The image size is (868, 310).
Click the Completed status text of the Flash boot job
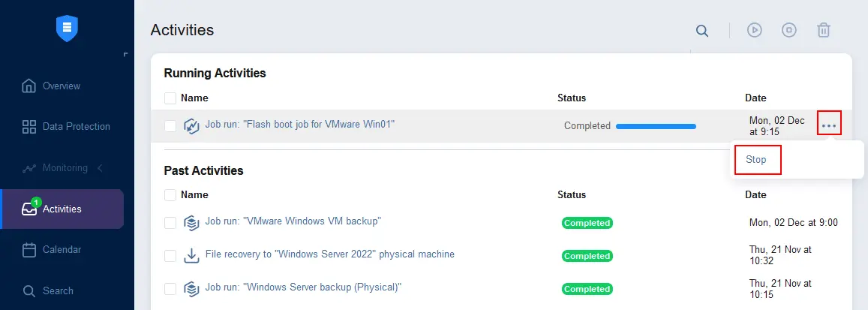[587, 126]
